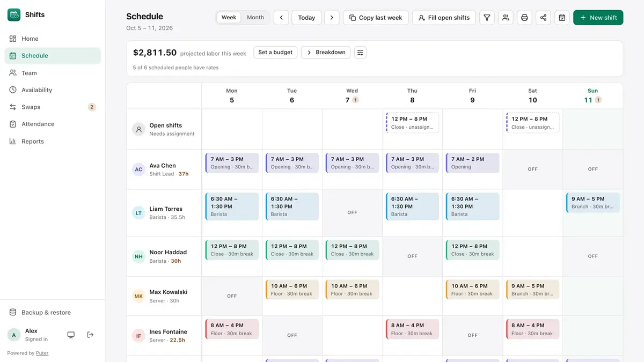The width and height of the screenshot is (644, 362).
Task: Open Thursday's unassigned open Close shift
Action: pyautogui.click(x=412, y=123)
